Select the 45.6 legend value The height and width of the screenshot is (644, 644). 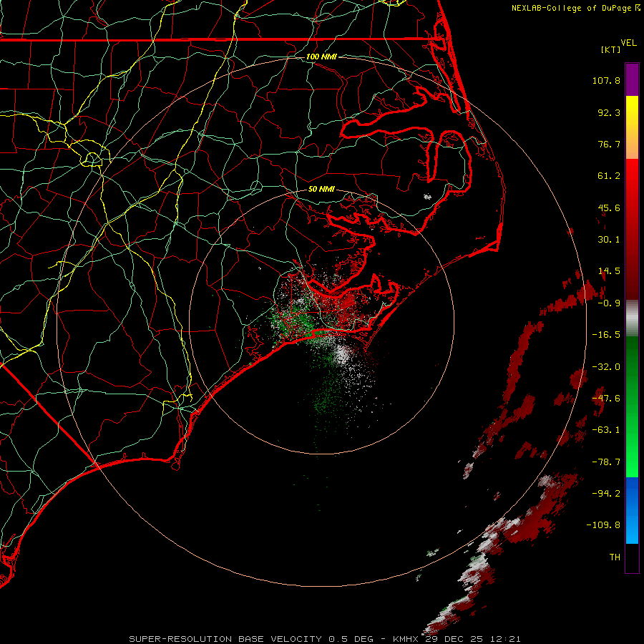pos(609,208)
